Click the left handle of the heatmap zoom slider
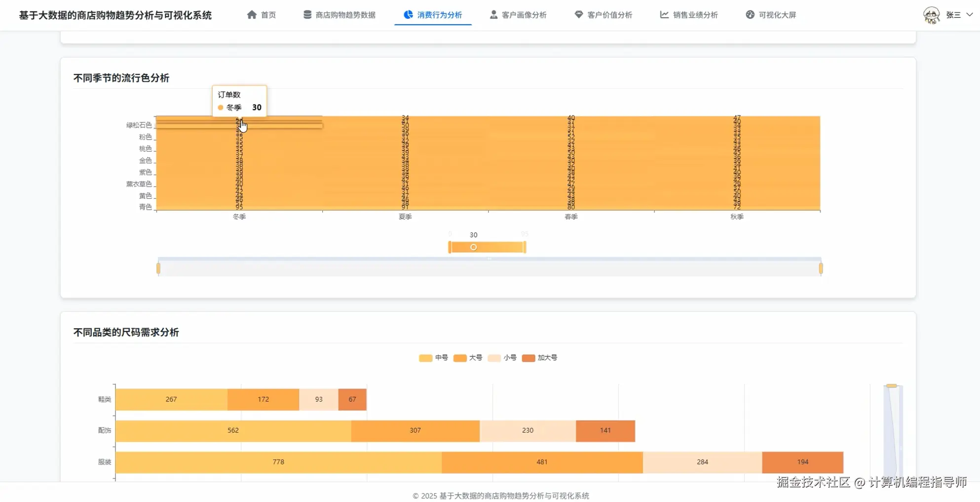 tap(158, 269)
